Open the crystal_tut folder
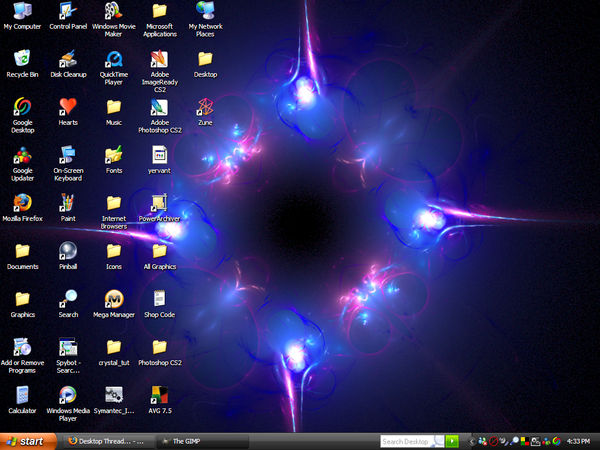 click(114, 352)
